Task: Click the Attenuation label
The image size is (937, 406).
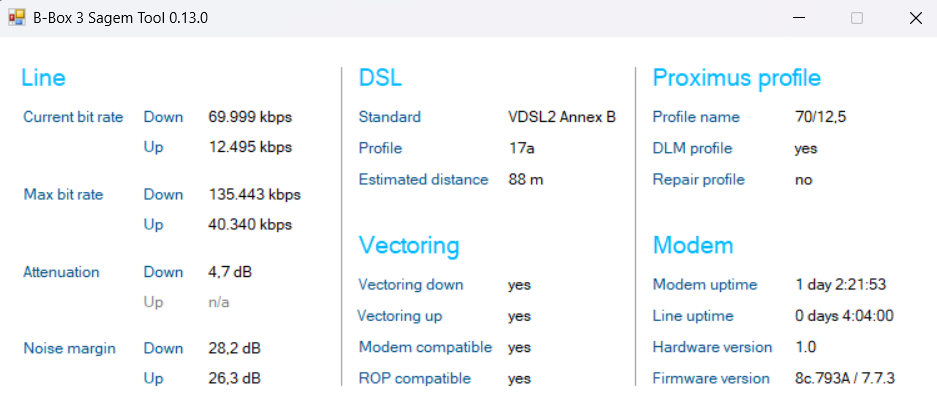Action: click(61, 272)
